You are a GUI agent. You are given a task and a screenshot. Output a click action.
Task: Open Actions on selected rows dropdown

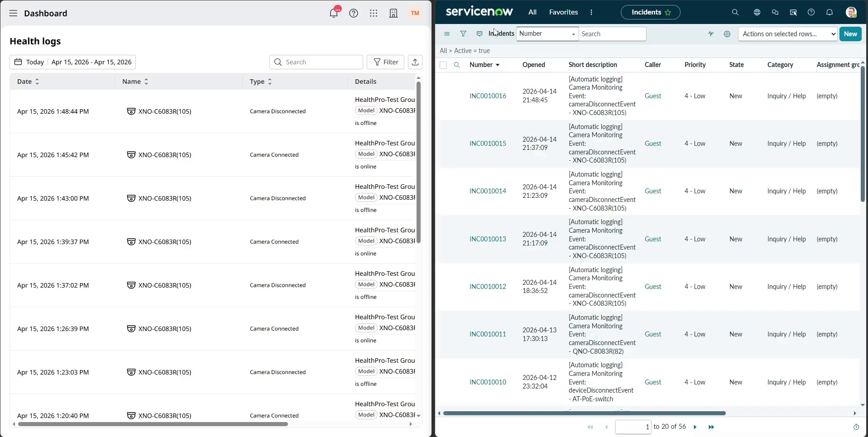click(x=788, y=34)
